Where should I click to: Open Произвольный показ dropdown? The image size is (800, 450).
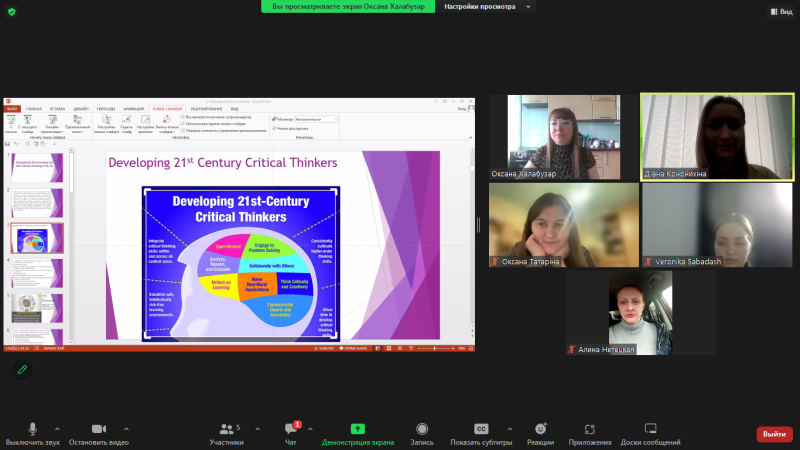pyautogui.click(x=78, y=124)
